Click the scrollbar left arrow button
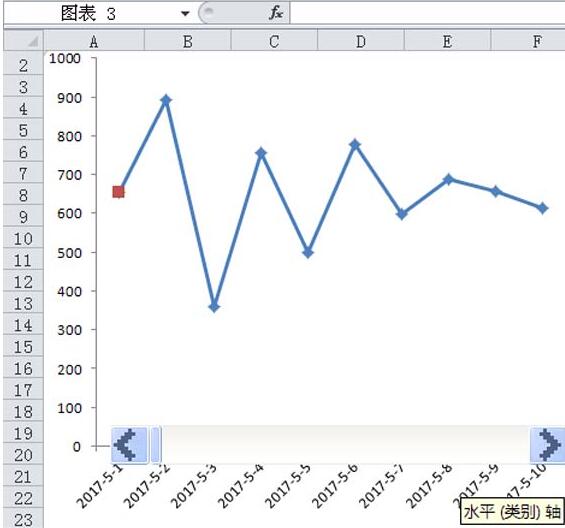 pyautogui.click(x=129, y=445)
